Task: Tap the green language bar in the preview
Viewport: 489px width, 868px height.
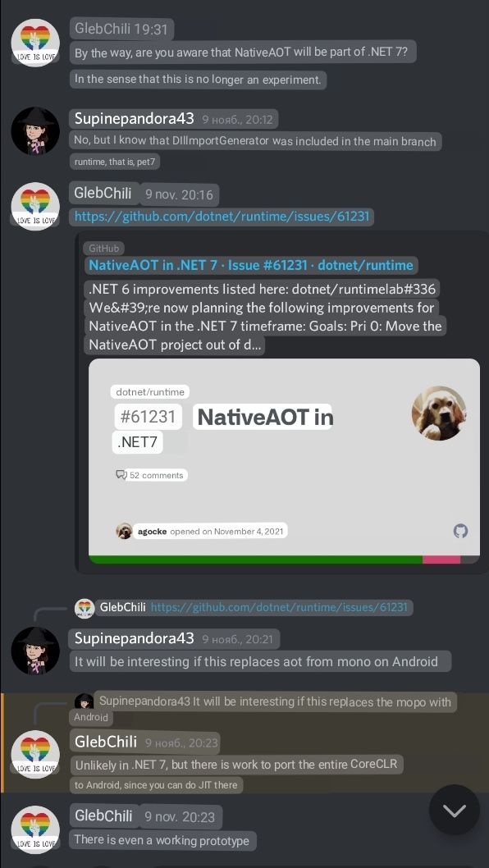Action: [x=255, y=560]
